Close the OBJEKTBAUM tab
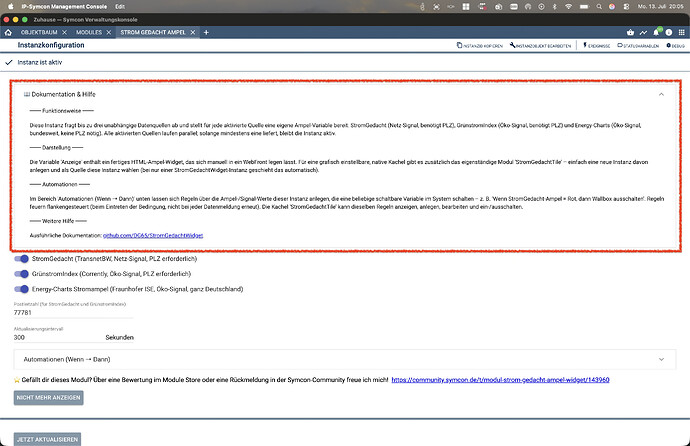The height and width of the screenshot is (446, 690). [x=65, y=33]
